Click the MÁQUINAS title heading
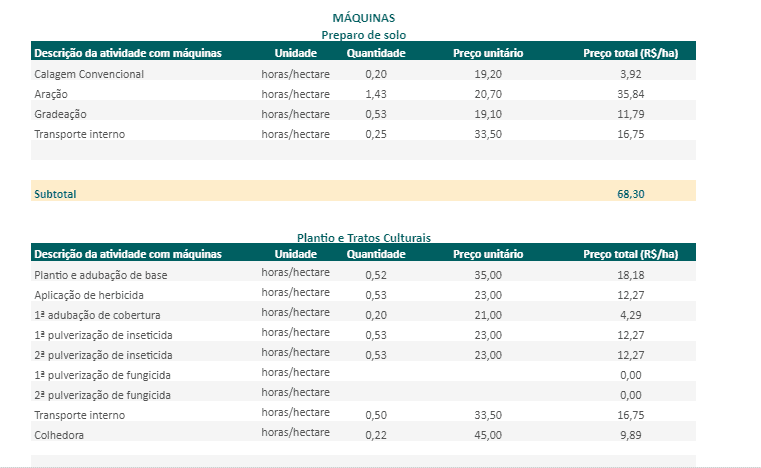 [x=363, y=18]
